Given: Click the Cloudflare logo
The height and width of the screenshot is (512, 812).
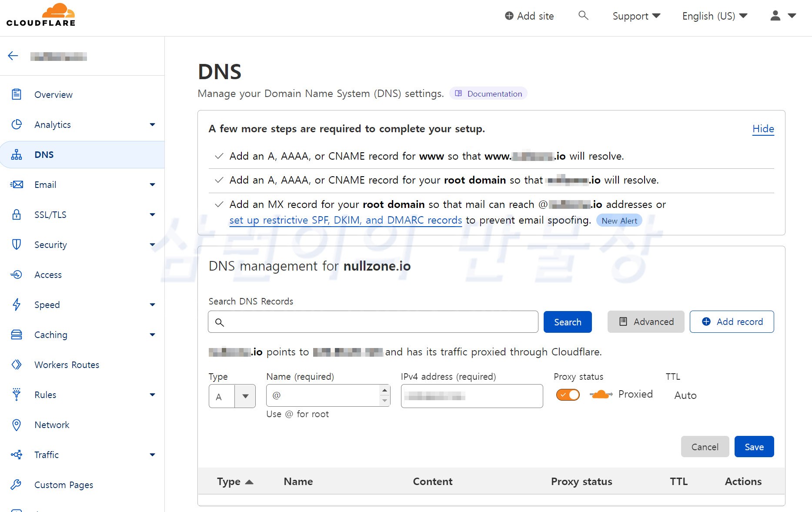Looking at the screenshot, I should [x=41, y=15].
